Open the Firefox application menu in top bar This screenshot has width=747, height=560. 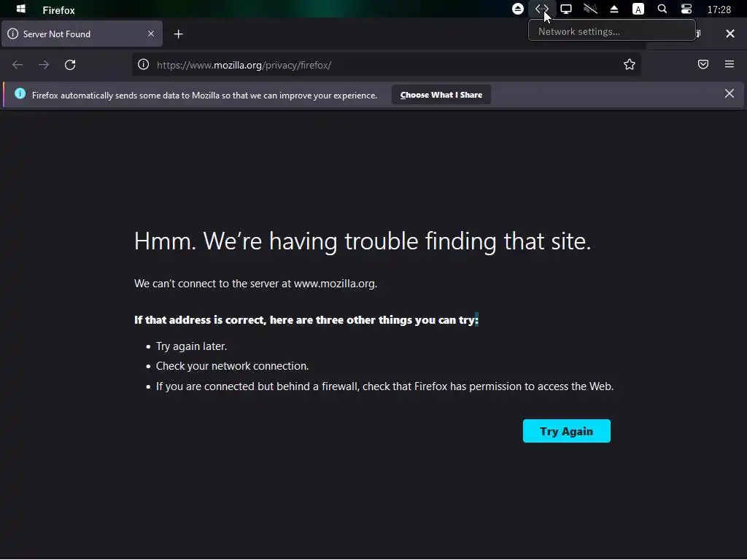click(x=58, y=10)
